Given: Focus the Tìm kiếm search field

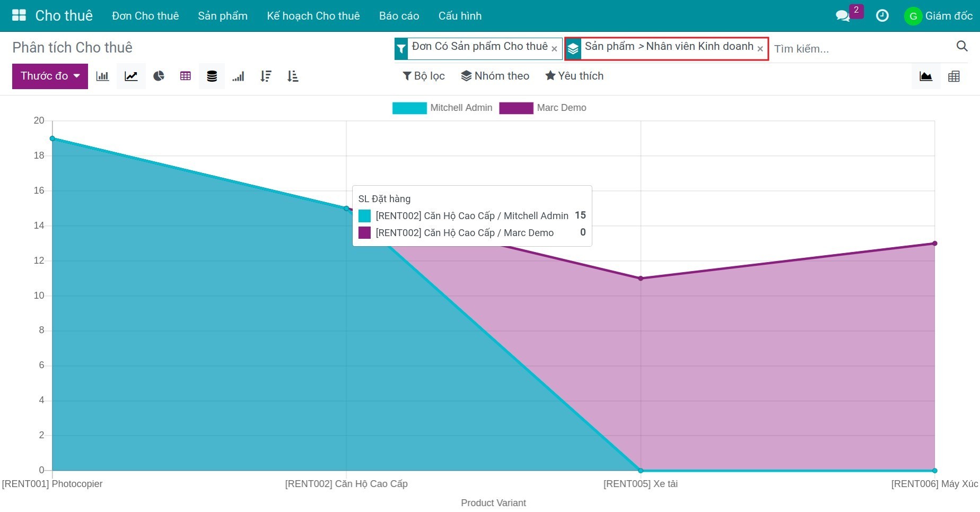Looking at the screenshot, I should click(862, 49).
